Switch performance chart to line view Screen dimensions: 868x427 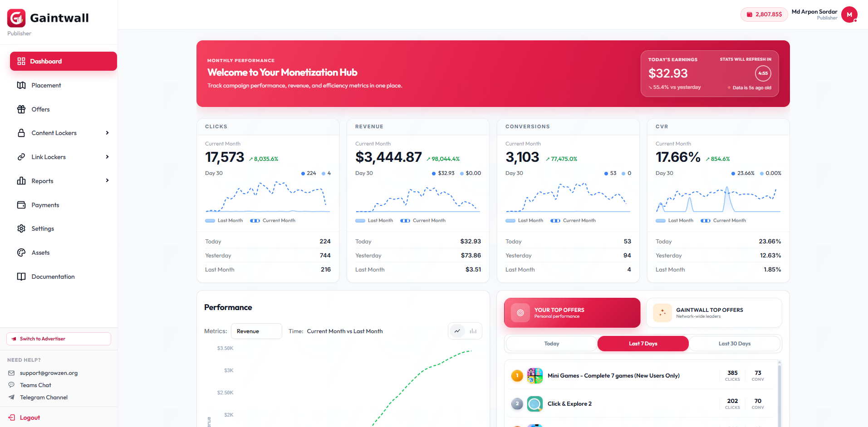[457, 331]
